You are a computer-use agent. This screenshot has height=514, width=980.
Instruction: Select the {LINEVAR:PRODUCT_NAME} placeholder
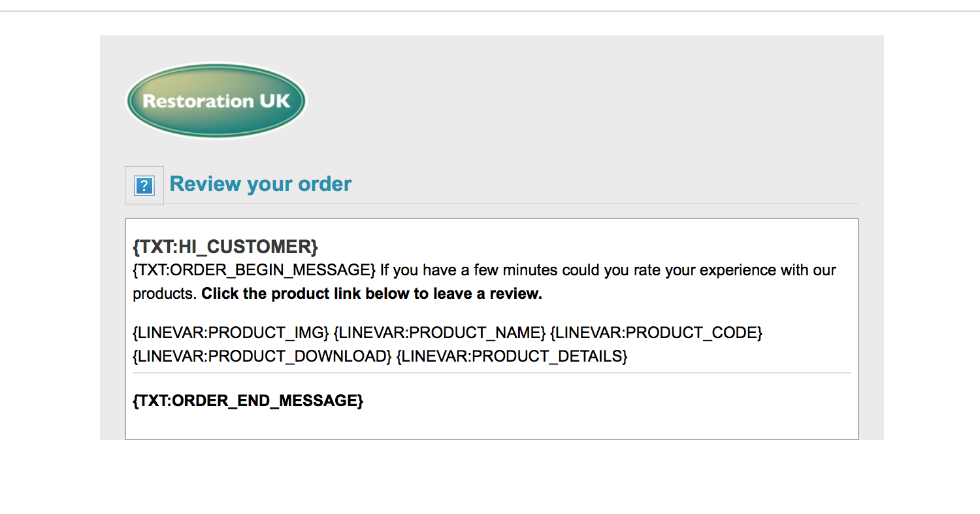pos(439,333)
